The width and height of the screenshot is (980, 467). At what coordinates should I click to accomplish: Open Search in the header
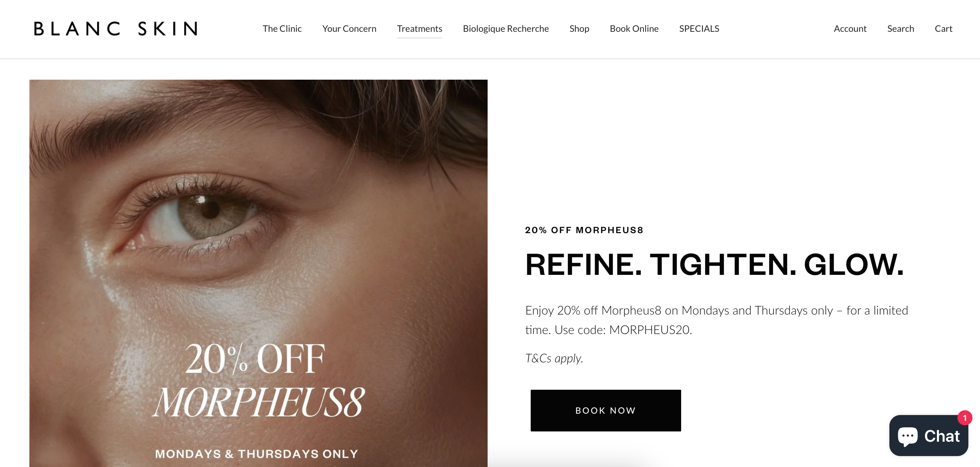tap(900, 29)
